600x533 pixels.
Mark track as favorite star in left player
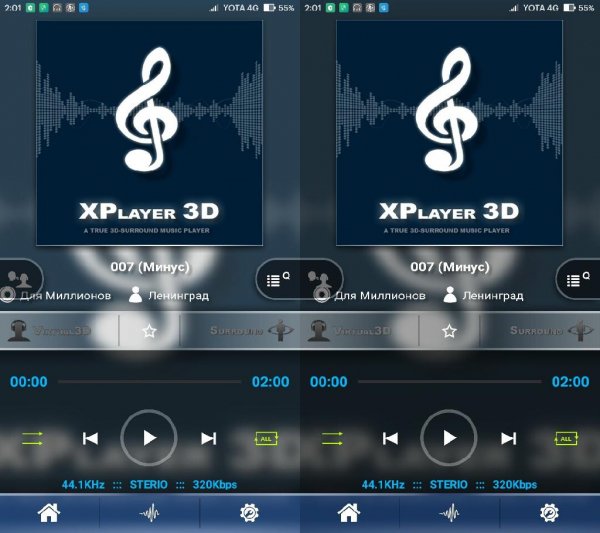[x=149, y=331]
